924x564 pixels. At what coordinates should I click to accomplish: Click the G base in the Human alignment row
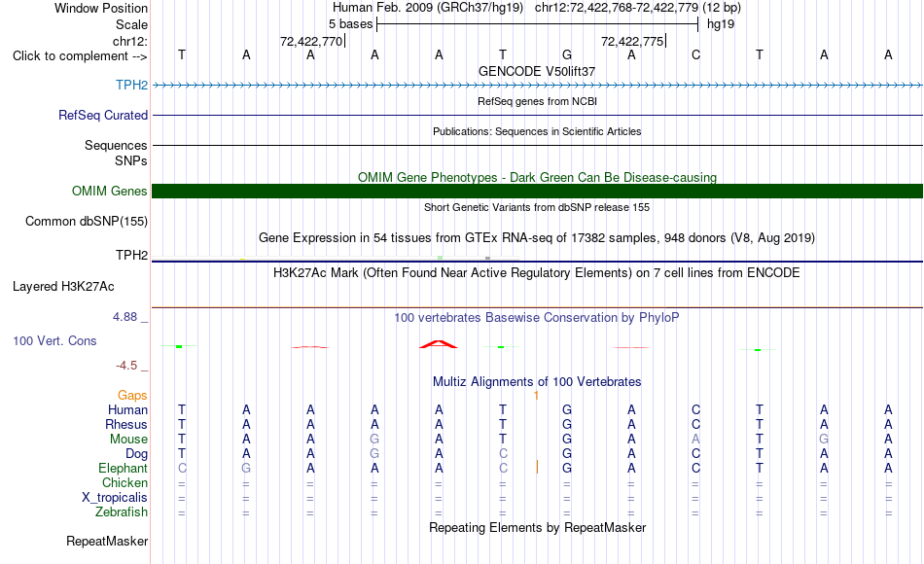[567, 409]
